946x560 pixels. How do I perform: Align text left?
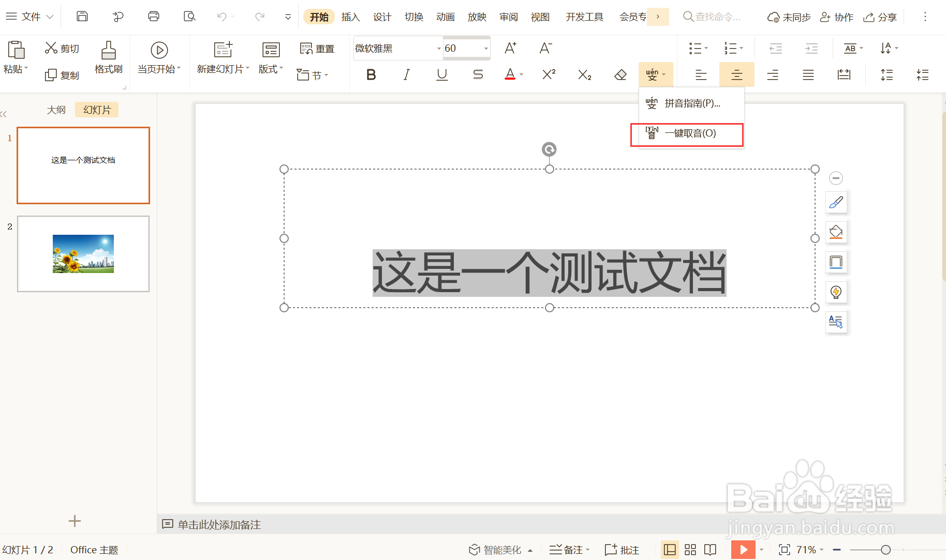pyautogui.click(x=701, y=75)
